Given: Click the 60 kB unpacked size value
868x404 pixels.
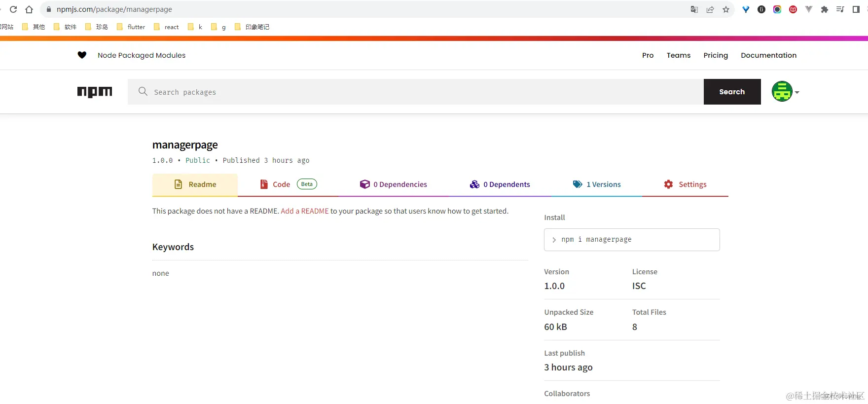Looking at the screenshot, I should (x=555, y=327).
